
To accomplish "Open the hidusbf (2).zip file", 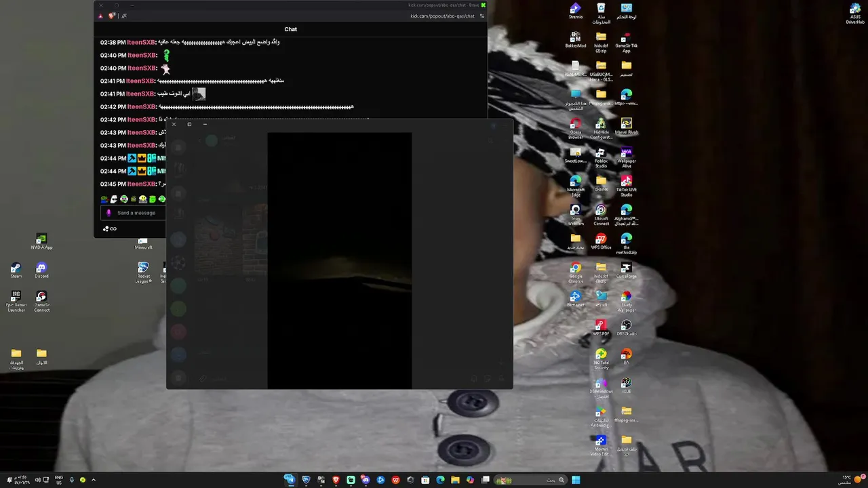I will click(x=601, y=41).
